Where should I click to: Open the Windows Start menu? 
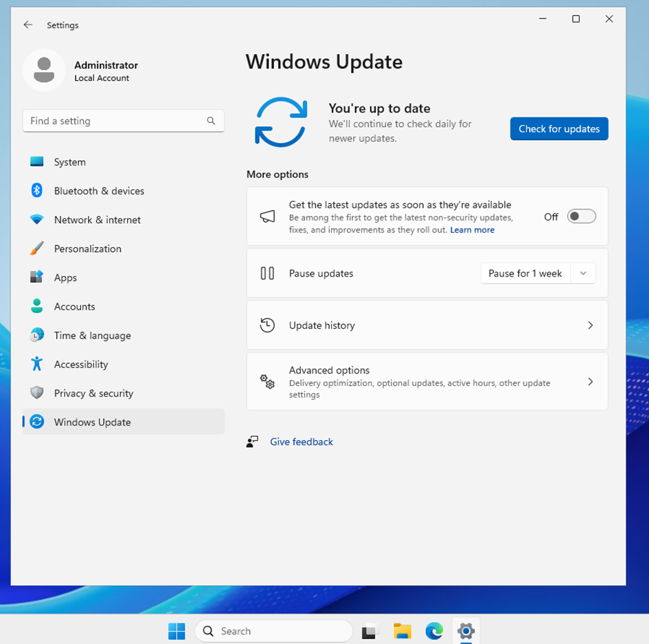coord(177,631)
